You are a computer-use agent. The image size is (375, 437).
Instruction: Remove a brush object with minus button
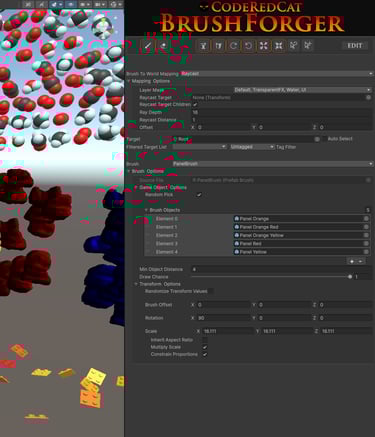point(360,261)
